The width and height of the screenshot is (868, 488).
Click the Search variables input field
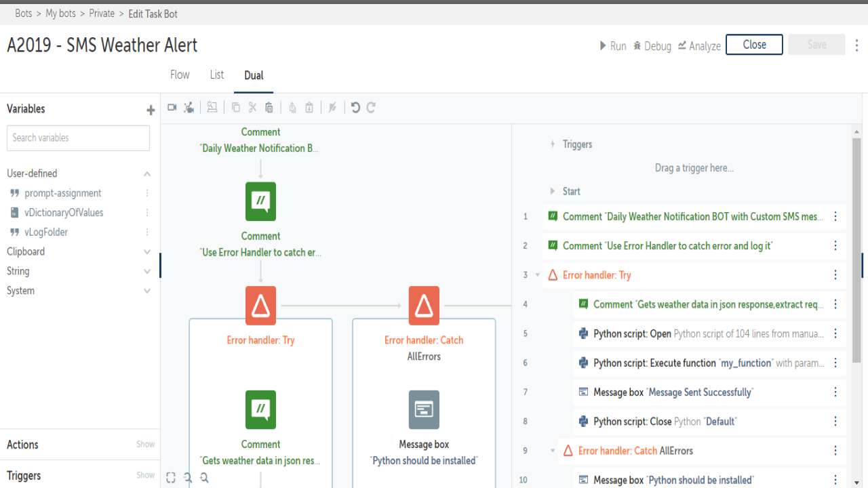[78, 138]
